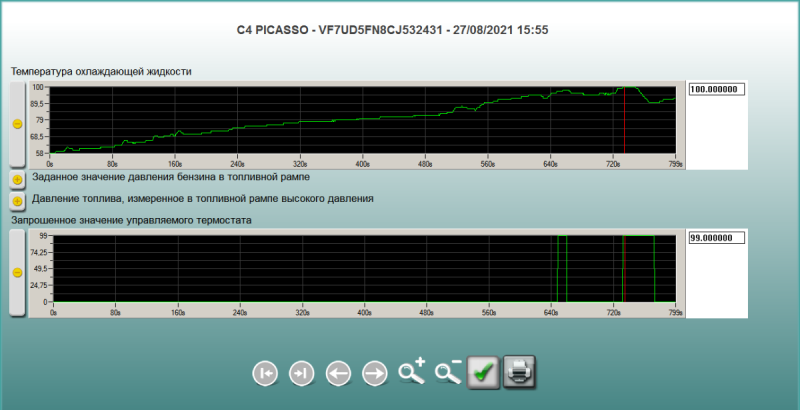
Task: Zoom in with the magnifier plus icon
Action: [x=411, y=372]
